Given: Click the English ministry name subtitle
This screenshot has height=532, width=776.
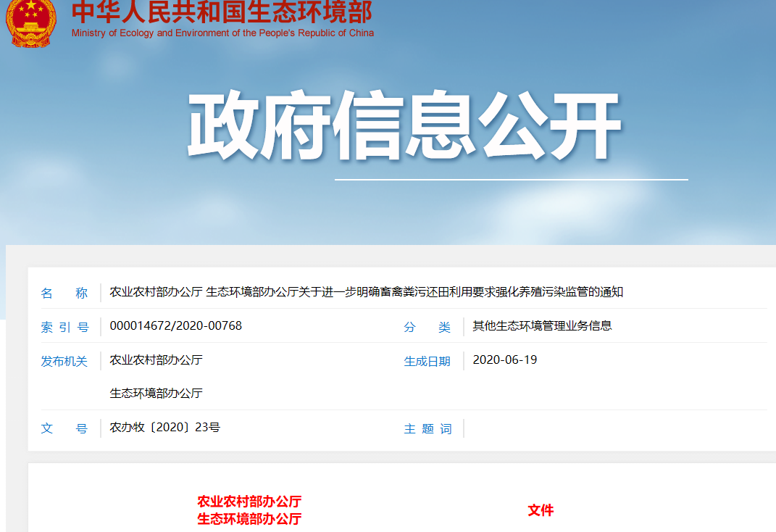Looking at the screenshot, I should [222, 33].
